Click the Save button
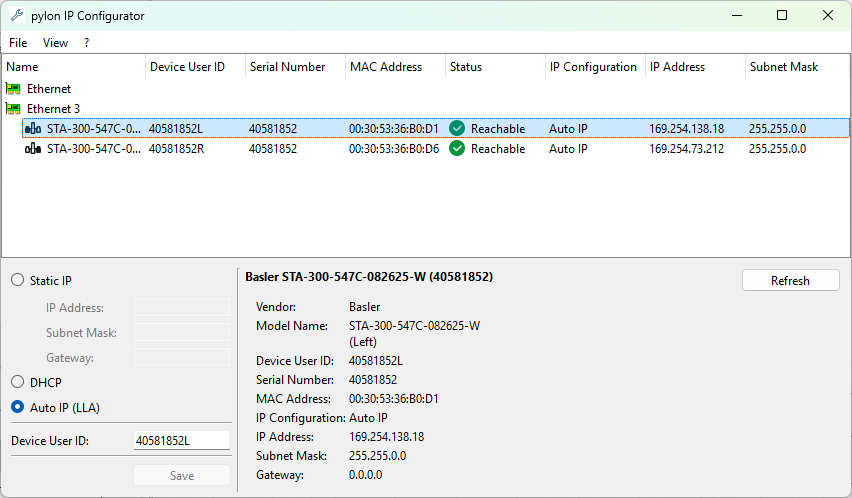The image size is (852, 498). pyautogui.click(x=182, y=476)
